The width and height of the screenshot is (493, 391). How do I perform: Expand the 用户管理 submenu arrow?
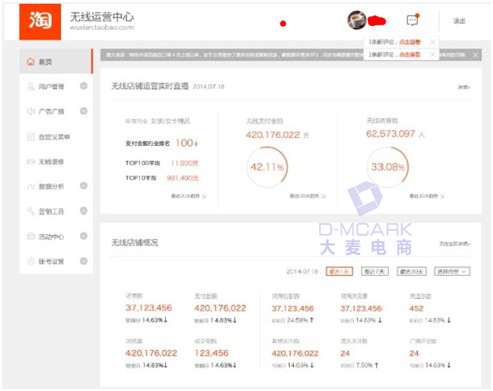point(84,86)
